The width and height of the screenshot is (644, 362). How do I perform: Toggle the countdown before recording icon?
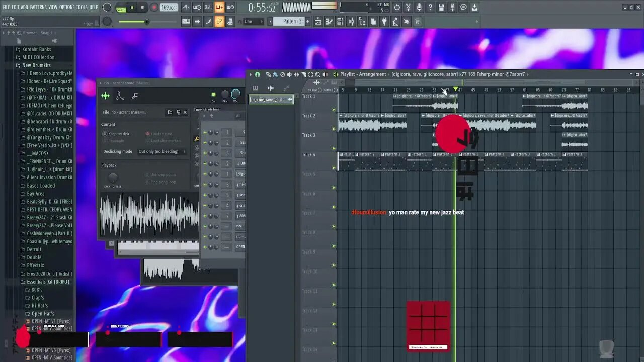[208, 7]
